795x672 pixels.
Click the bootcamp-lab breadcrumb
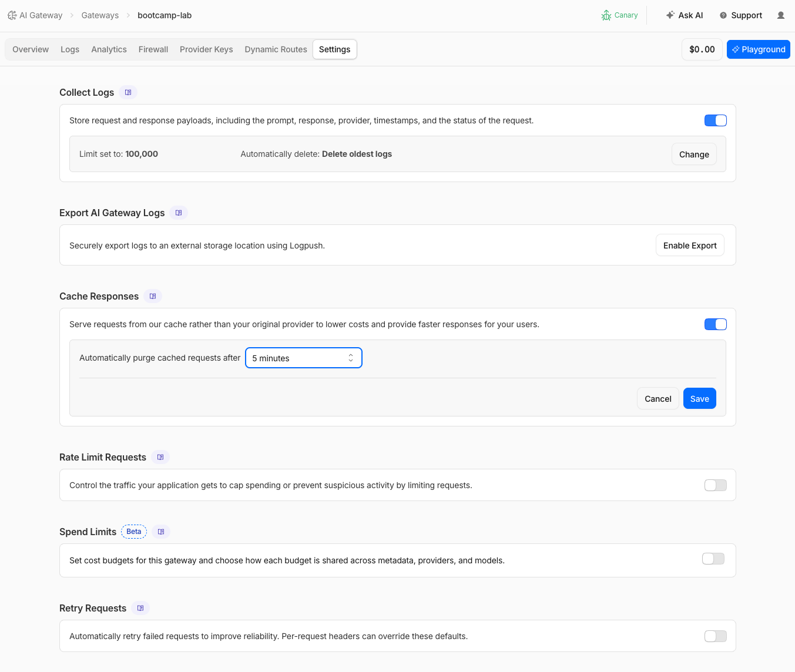[x=165, y=15]
